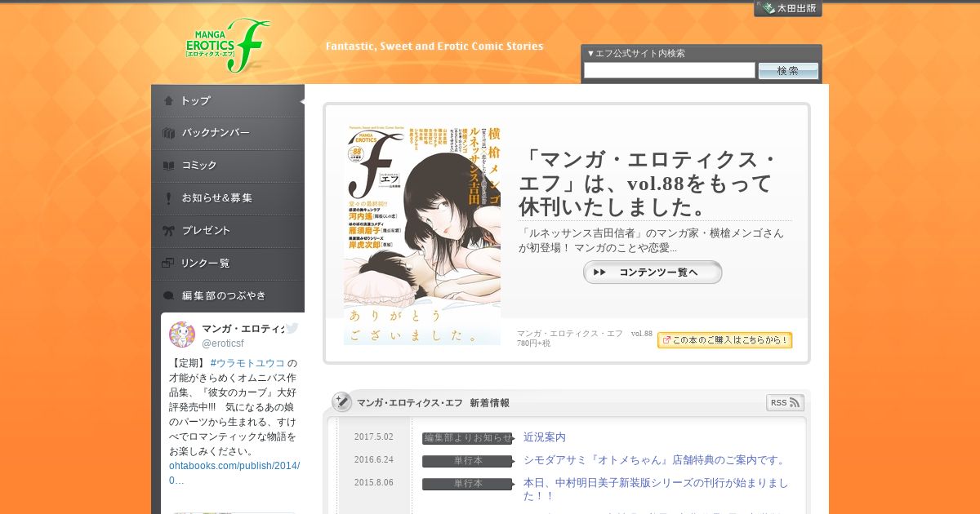This screenshot has width=980, height=514.
Task: Click the vol.88 休刊 headline
Action: point(650,181)
